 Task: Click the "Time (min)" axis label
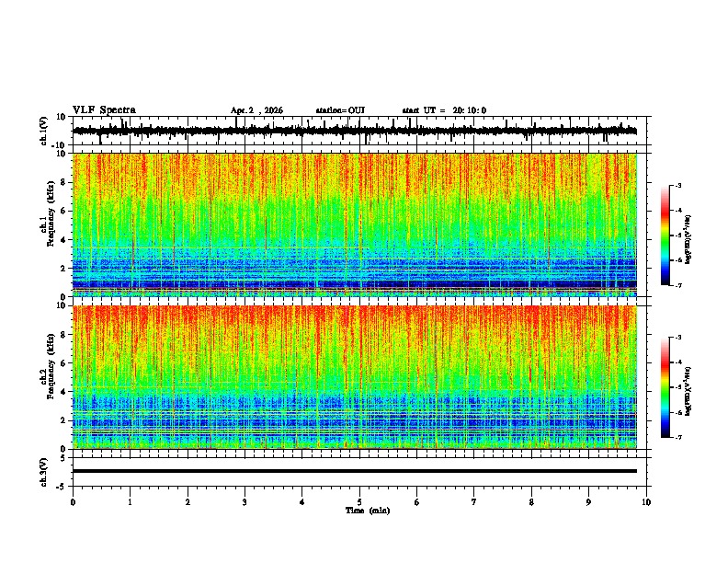368,511
